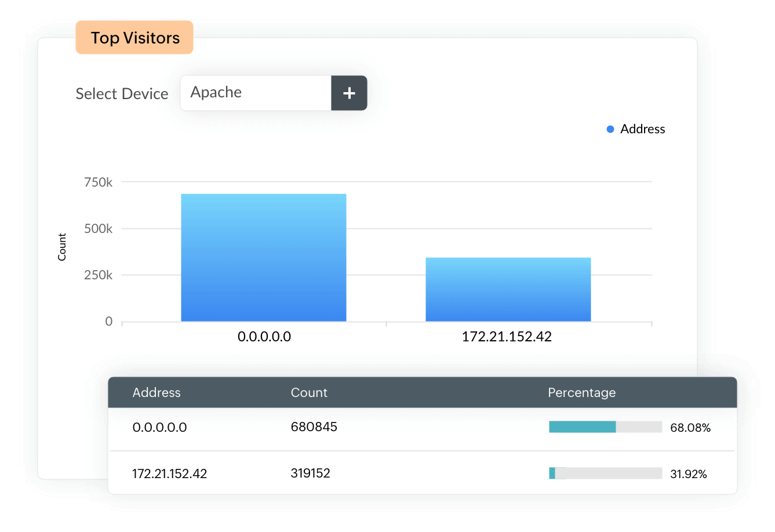Click the Select Device label
This screenshot has width=775, height=532.
(122, 94)
